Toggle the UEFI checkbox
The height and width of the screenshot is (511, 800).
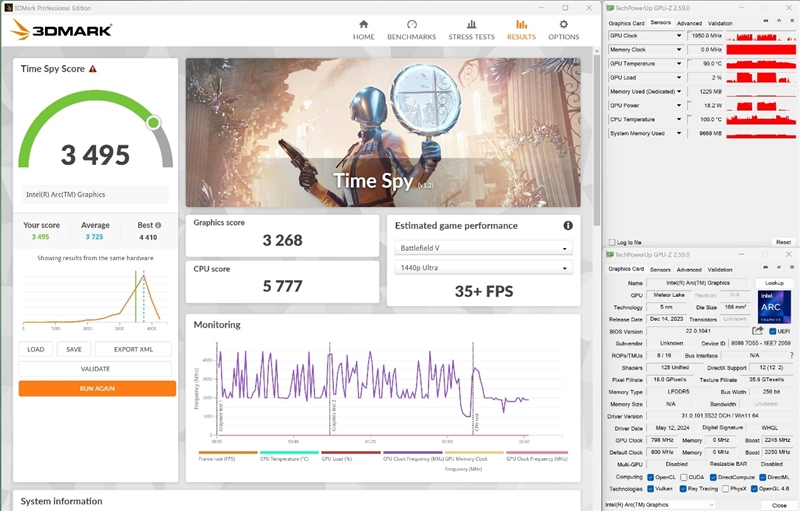772,331
